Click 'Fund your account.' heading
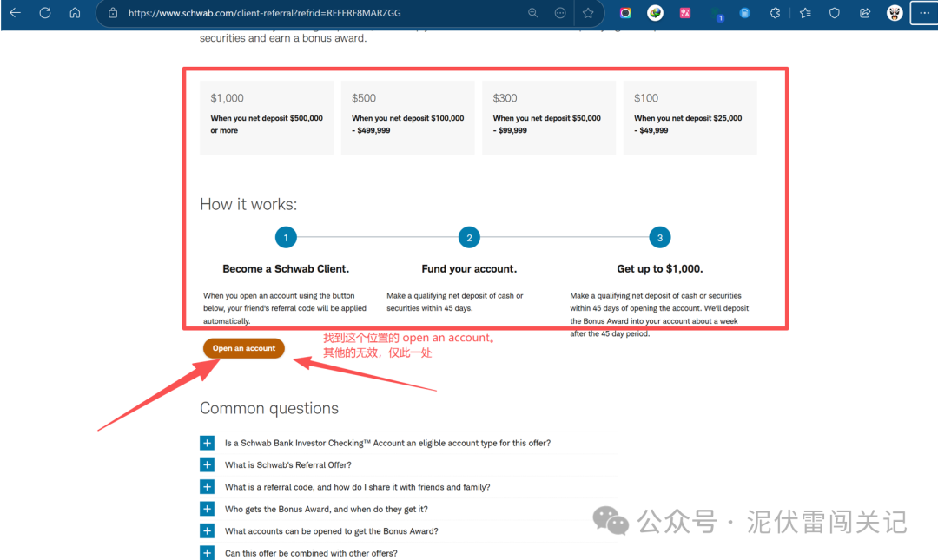The height and width of the screenshot is (560, 938). 469,268
